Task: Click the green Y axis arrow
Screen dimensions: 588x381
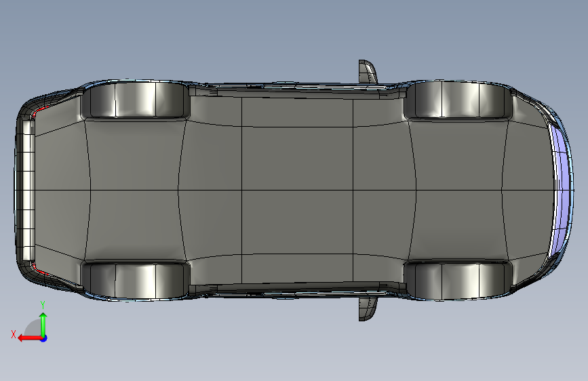Action: (43, 324)
